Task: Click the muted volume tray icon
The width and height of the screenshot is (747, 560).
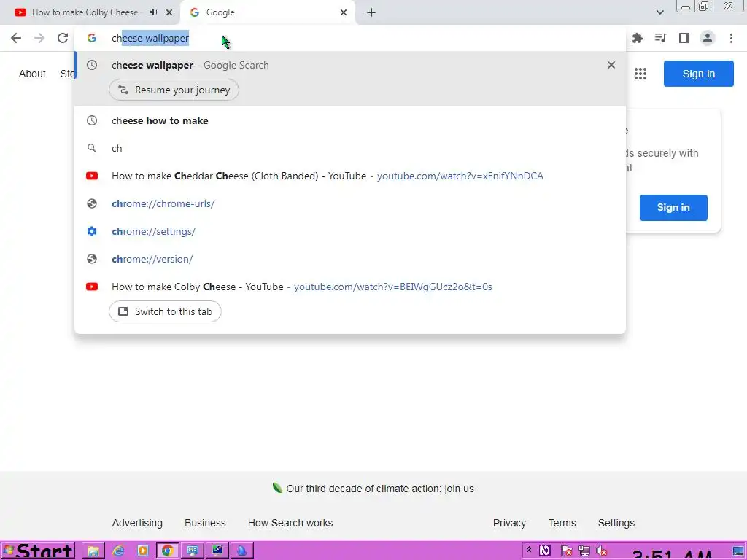Action: [x=602, y=551]
